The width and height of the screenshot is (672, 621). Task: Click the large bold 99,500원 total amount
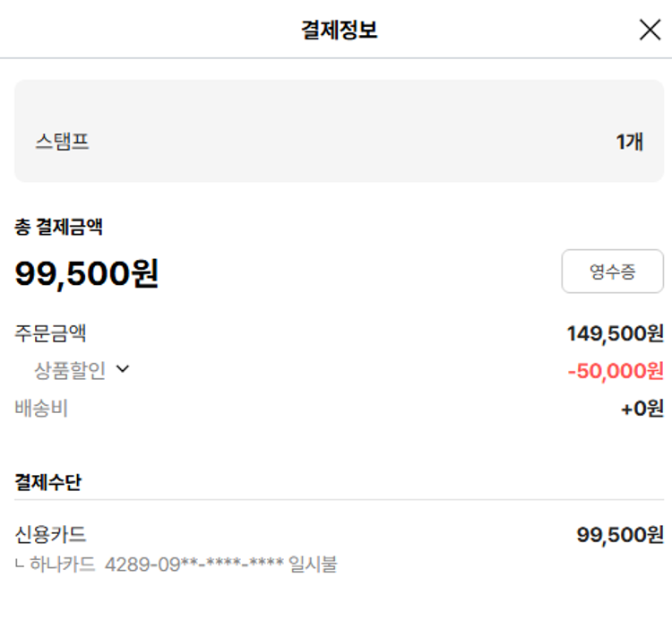[86, 273]
